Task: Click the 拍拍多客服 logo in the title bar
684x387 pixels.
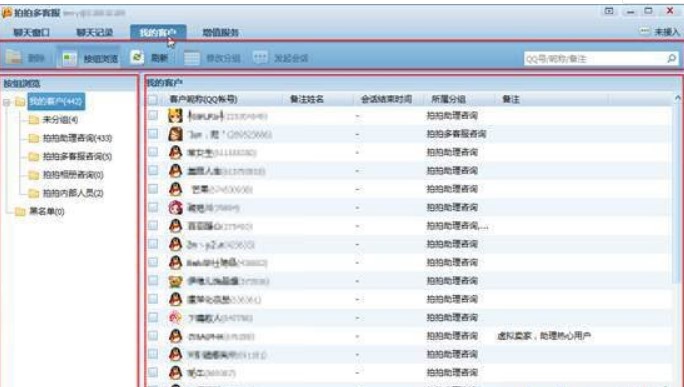Action: click(x=7, y=13)
